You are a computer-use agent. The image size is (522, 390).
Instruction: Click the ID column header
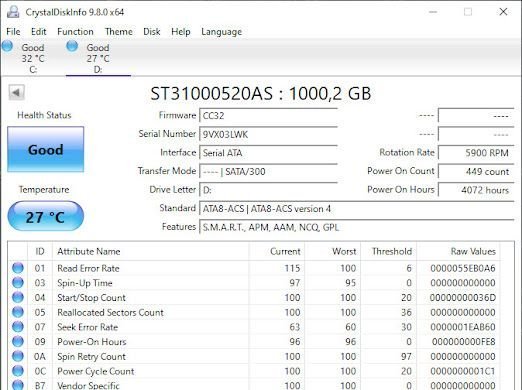[40, 251]
